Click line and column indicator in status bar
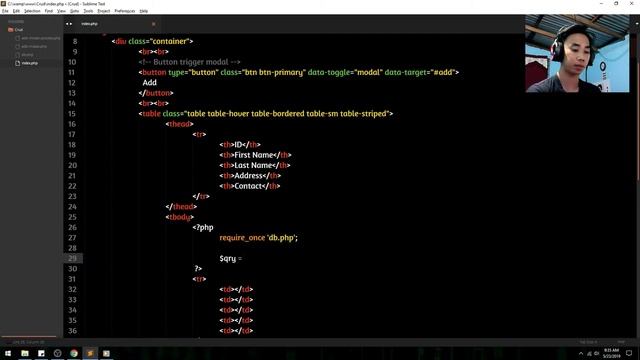640x360 pixels. point(28,342)
